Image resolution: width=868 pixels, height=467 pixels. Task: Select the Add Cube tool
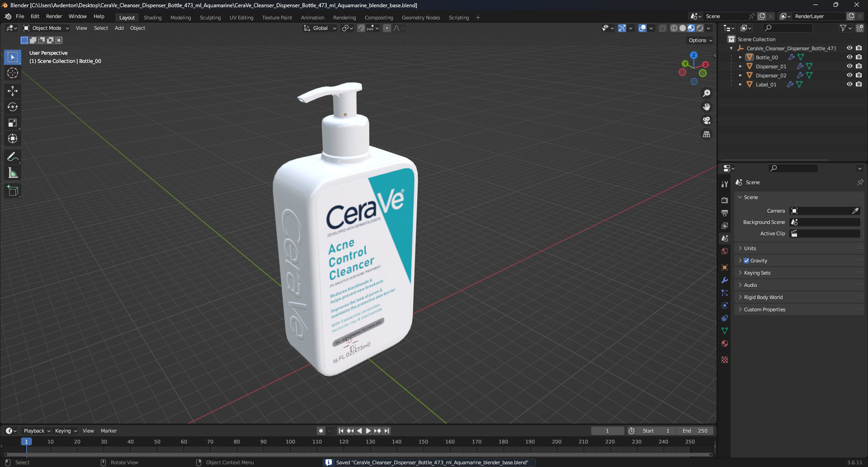click(x=13, y=191)
